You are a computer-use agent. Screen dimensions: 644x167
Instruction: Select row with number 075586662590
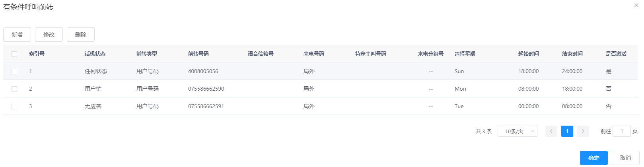point(206,89)
